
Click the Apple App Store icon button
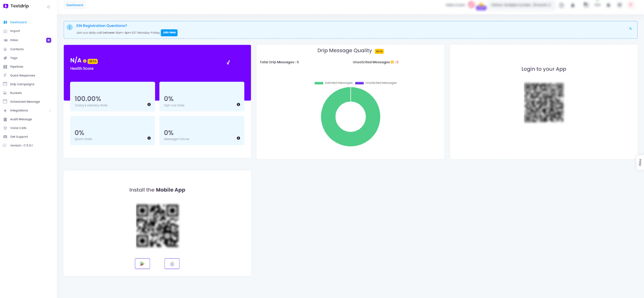172,264
